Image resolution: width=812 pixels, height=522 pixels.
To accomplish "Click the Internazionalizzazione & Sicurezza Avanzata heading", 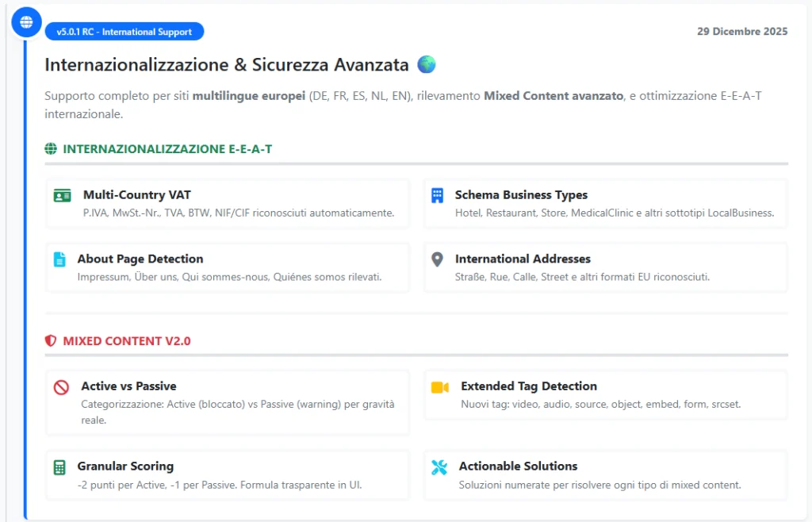I will click(x=227, y=64).
